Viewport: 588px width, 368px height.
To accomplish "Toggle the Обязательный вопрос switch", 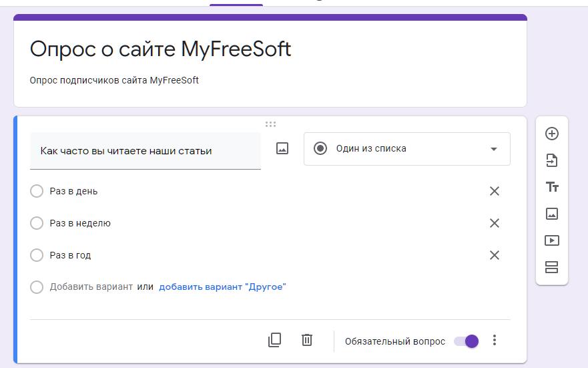I will click(467, 341).
